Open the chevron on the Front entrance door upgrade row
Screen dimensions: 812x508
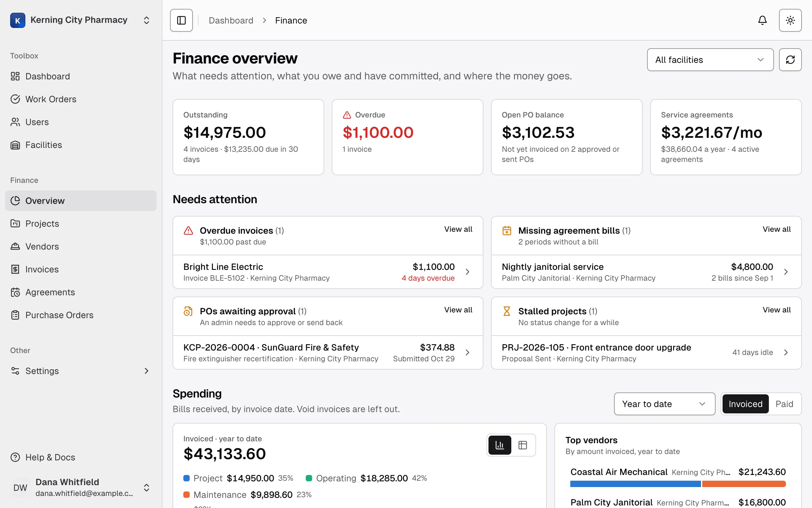[786, 352]
